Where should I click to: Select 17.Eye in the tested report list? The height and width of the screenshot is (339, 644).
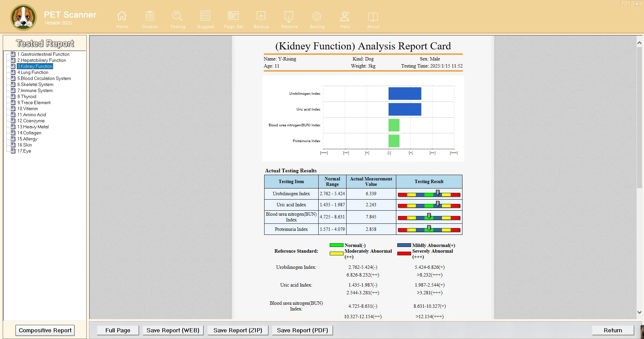[24, 151]
